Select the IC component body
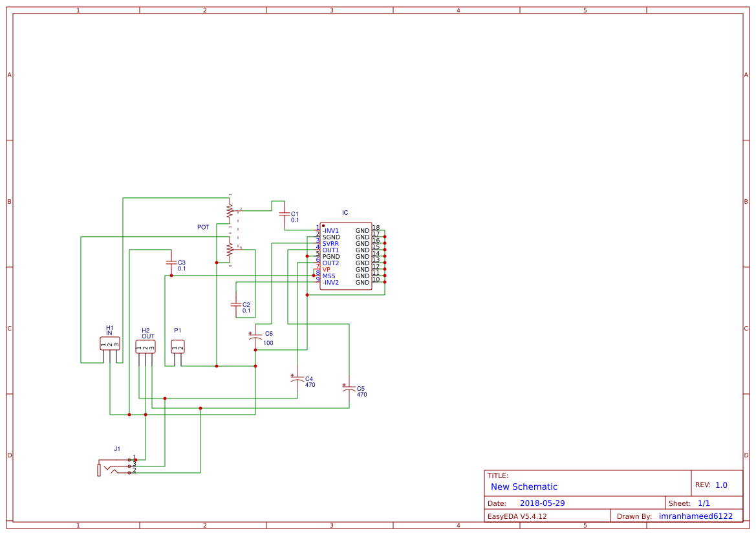Viewport: 756px width, 535px height. (345, 256)
